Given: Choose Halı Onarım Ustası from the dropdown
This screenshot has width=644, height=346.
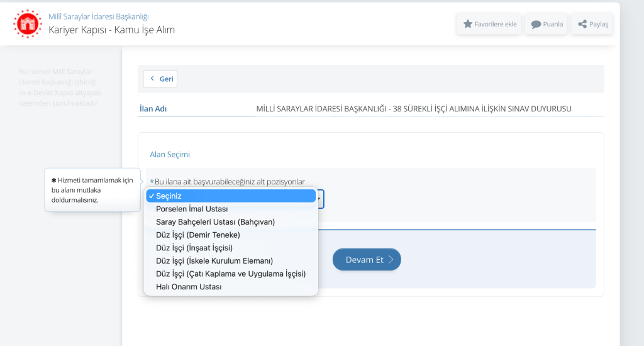Looking at the screenshot, I should click(x=231, y=287).
